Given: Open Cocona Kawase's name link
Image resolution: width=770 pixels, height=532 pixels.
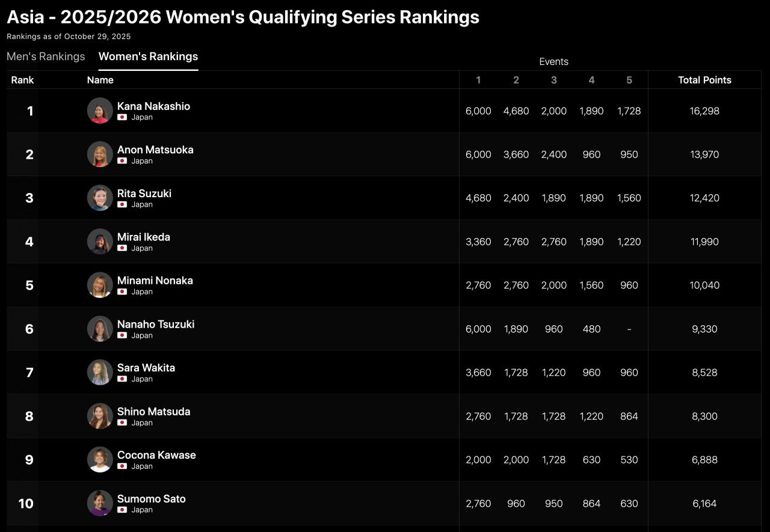Looking at the screenshot, I should pos(156,455).
